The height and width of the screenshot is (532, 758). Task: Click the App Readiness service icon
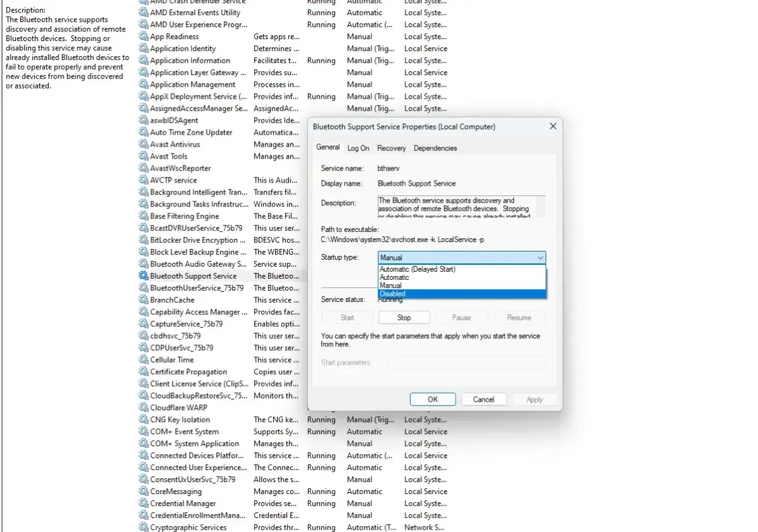[144, 37]
